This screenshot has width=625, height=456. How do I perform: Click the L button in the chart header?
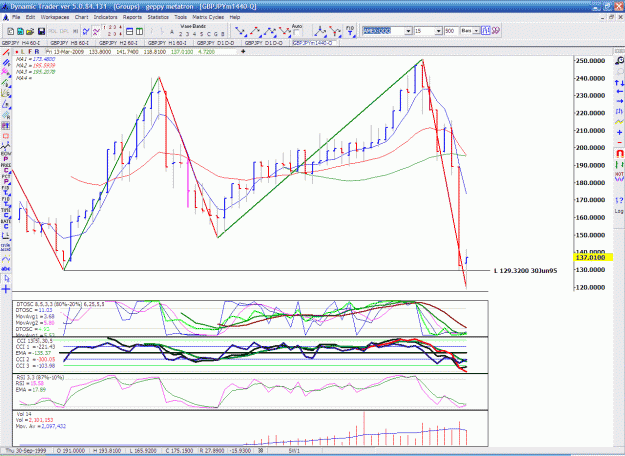[x=23, y=52]
